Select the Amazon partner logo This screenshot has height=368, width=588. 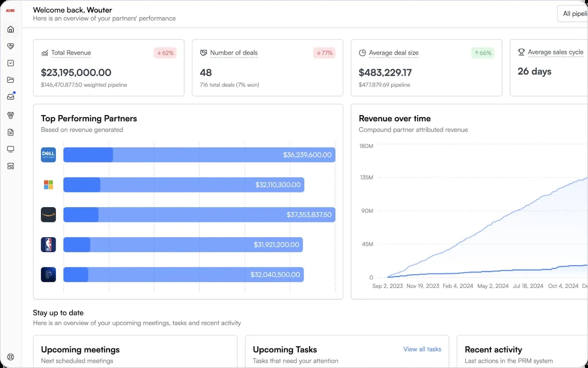[49, 215]
